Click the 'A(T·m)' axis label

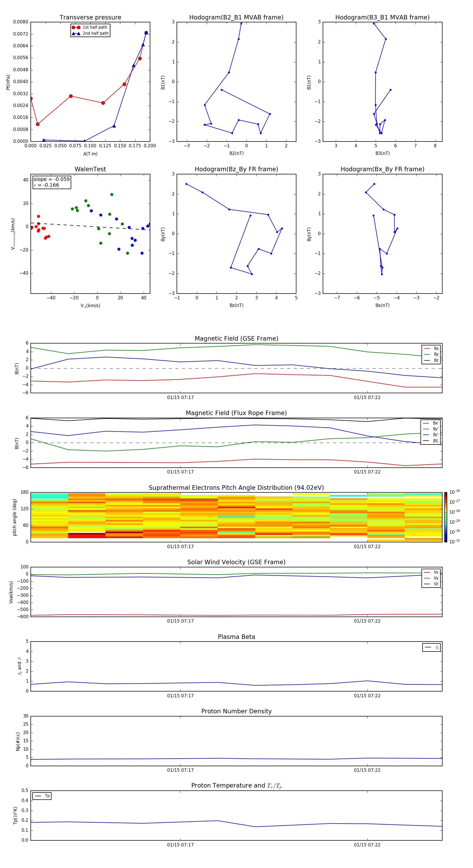pos(90,154)
